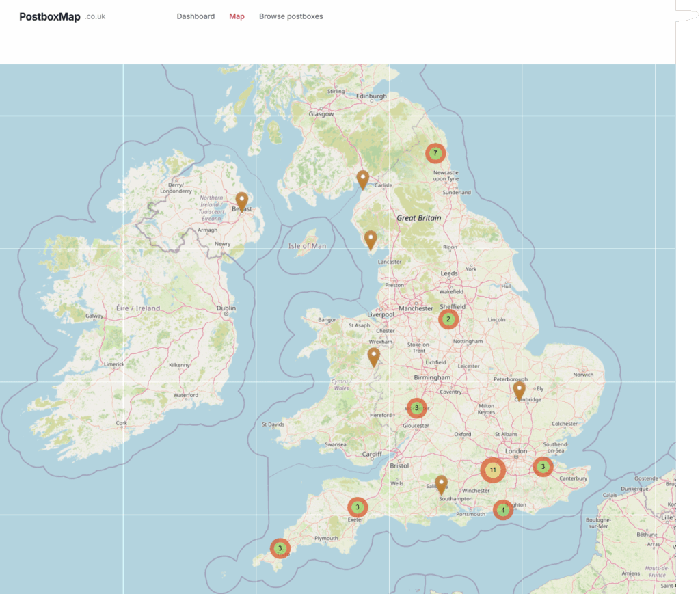The height and width of the screenshot is (594, 700).
Task: Click the Canterbury label on map
Action: 574,478
